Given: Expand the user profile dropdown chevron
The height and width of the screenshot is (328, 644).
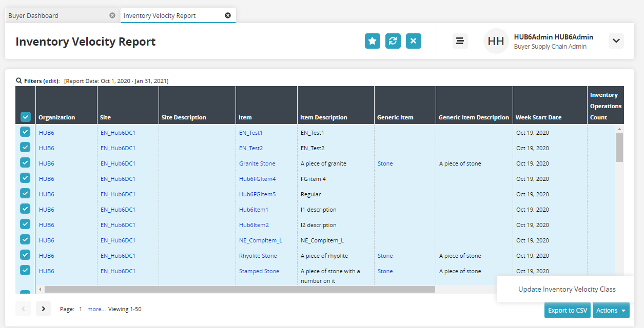Looking at the screenshot, I should click(x=616, y=41).
